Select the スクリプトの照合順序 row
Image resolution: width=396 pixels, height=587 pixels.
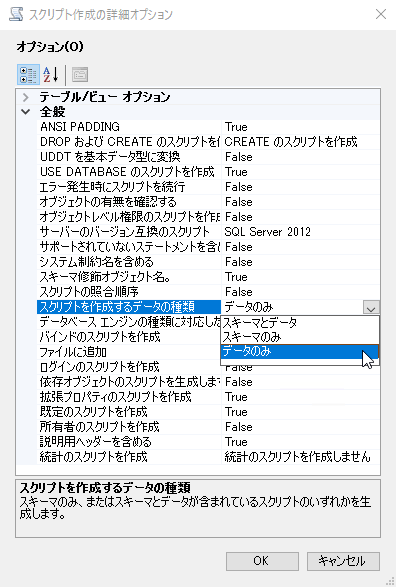pyautogui.click(x=128, y=292)
